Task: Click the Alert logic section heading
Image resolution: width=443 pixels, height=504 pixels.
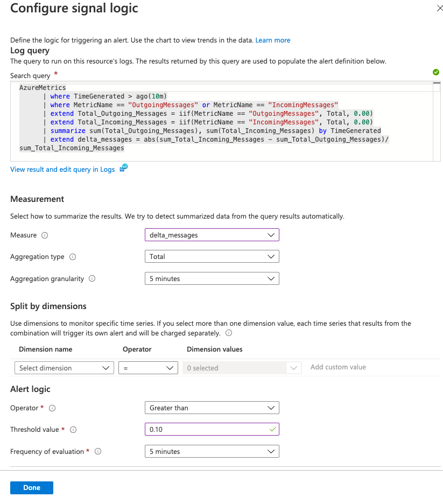Action: coord(30,389)
